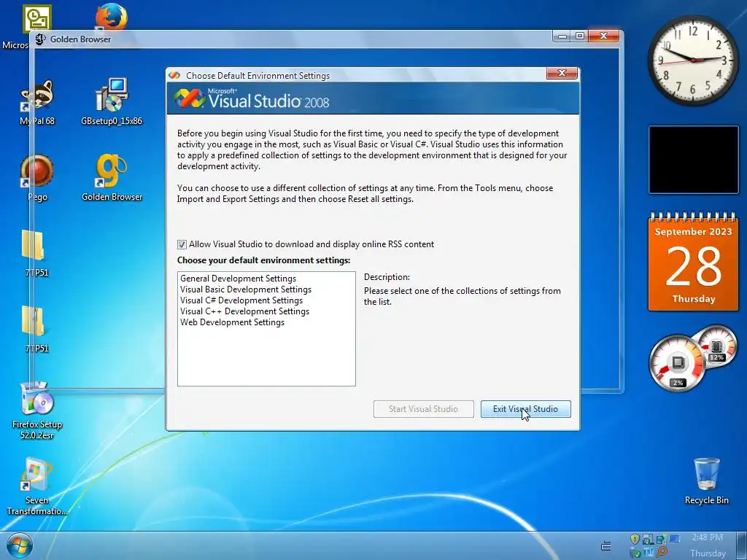
Task: Select Visual Basic Development Settings
Action: pyautogui.click(x=246, y=289)
